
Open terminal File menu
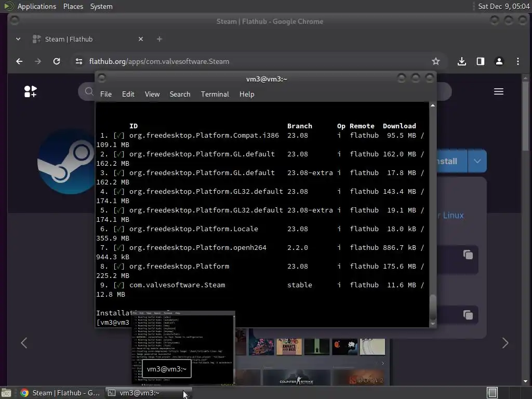(106, 95)
